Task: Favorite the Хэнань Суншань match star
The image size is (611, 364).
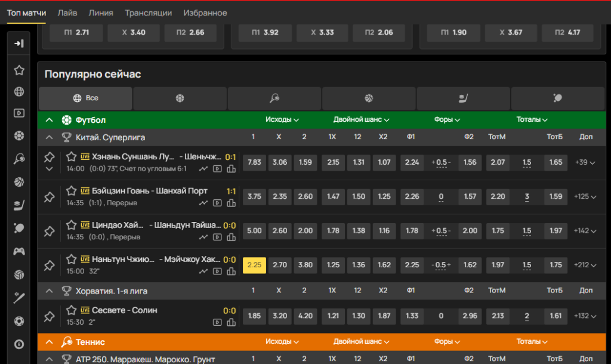Action: [x=72, y=157]
